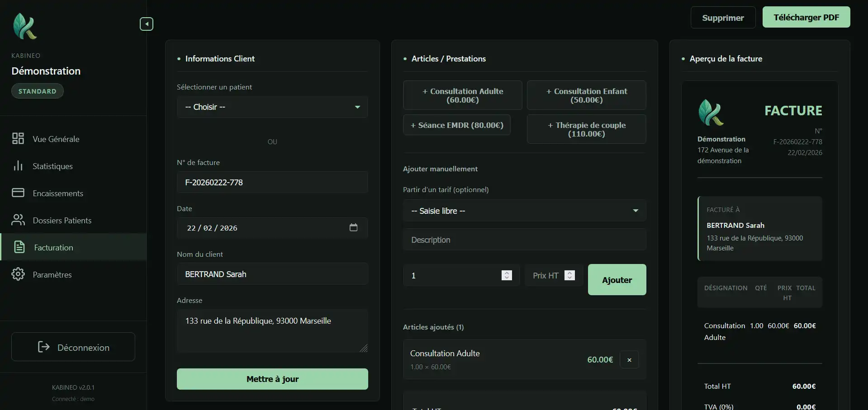868x410 pixels.
Task: Click the Supprimer button
Action: [722, 18]
